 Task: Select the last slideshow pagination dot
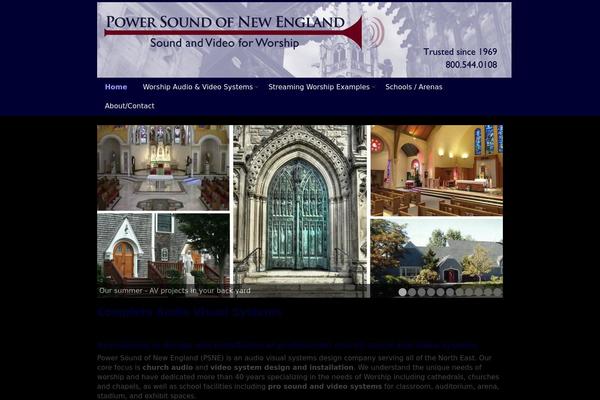[x=497, y=292]
